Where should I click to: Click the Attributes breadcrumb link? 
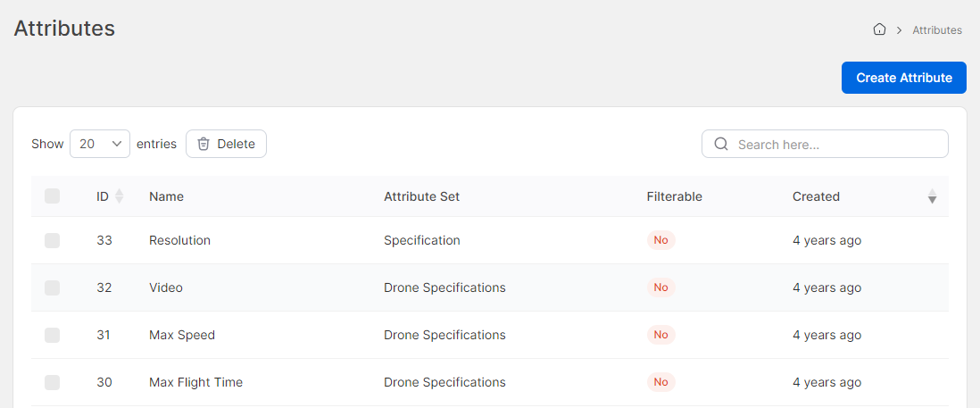coord(937,30)
